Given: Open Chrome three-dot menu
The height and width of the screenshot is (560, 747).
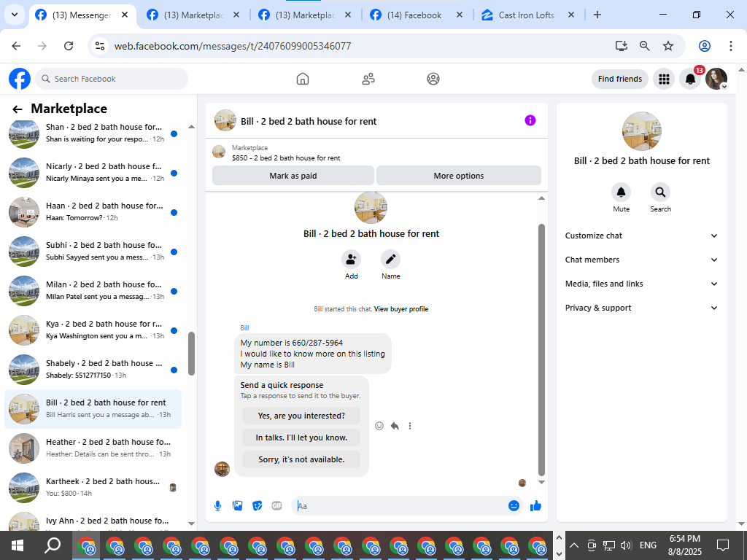Looking at the screenshot, I should pyautogui.click(x=730, y=46).
